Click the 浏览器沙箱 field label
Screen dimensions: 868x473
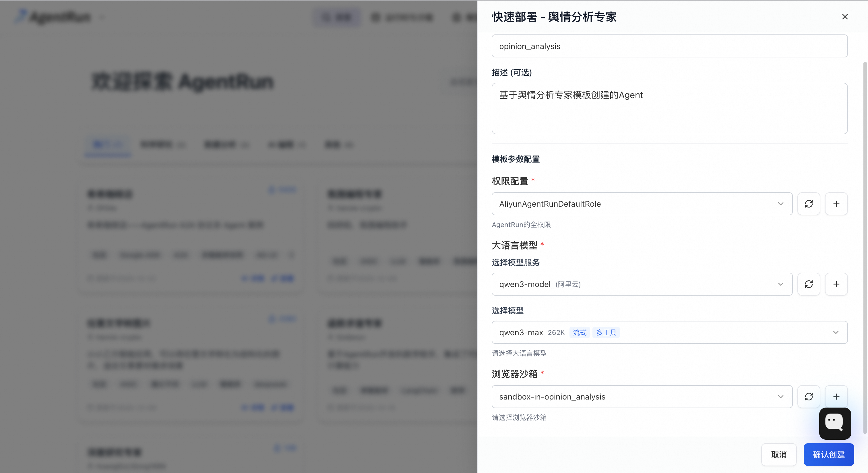coord(515,374)
